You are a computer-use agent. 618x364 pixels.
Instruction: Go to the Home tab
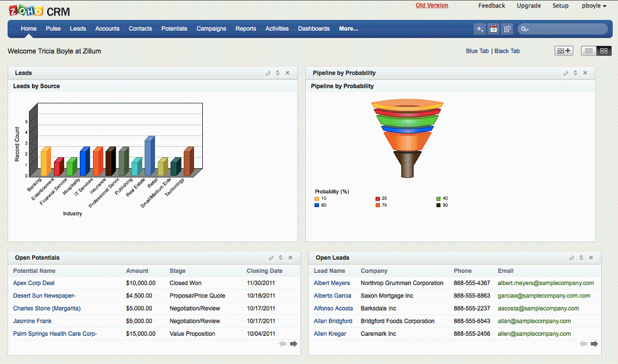click(x=29, y=29)
